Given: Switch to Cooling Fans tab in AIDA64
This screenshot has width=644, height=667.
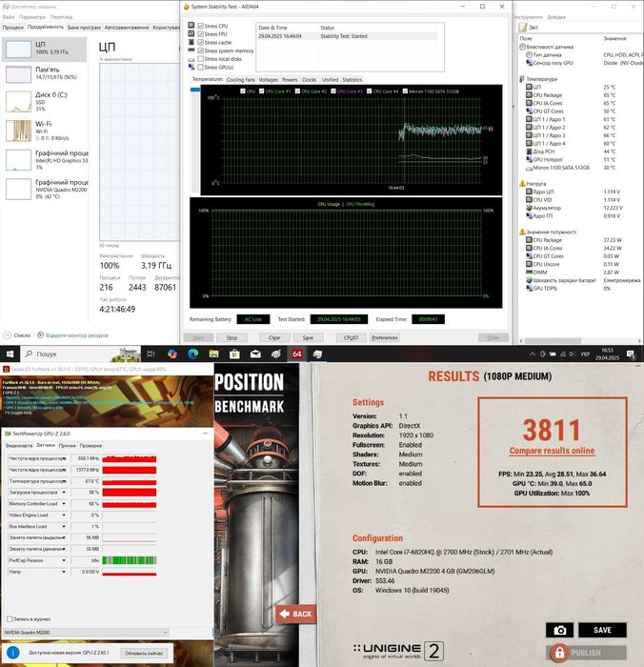Looking at the screenshot, I should click(x=240, y=79).
